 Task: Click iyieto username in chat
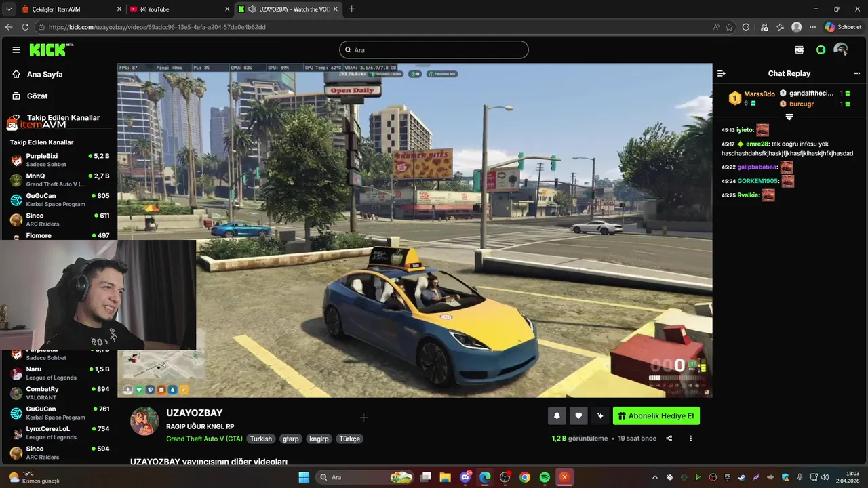(746, 130)
